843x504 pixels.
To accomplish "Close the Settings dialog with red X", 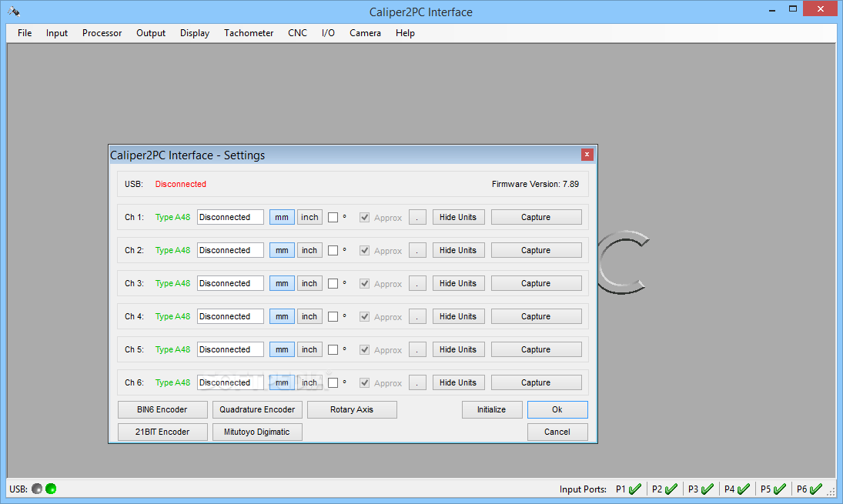I will [x=587, y=155].
